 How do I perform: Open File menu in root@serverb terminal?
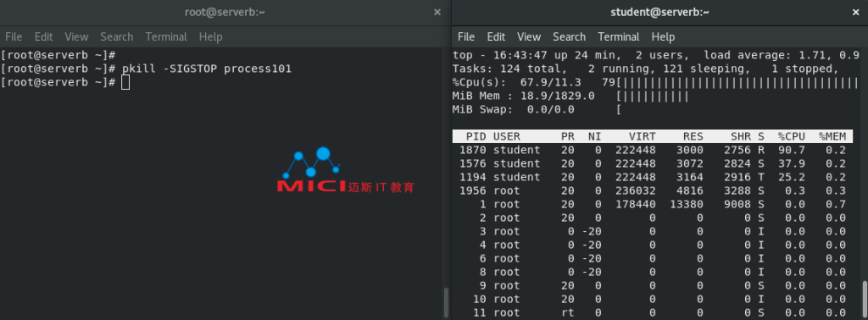[14, 37]
